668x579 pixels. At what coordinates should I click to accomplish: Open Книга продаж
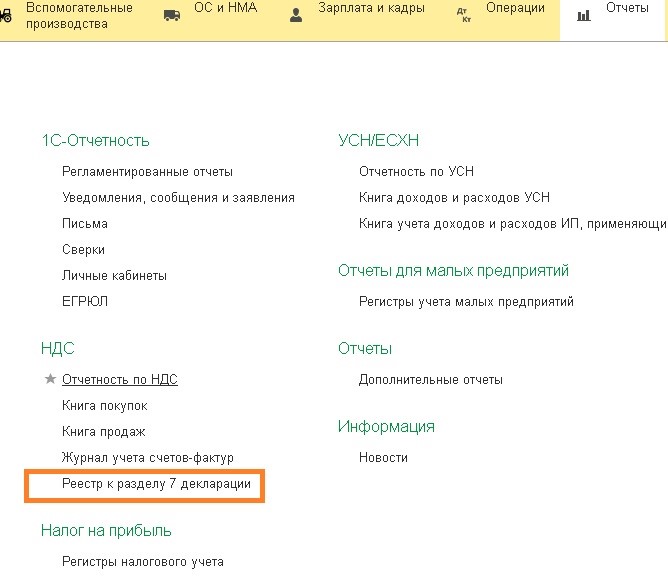104,432
